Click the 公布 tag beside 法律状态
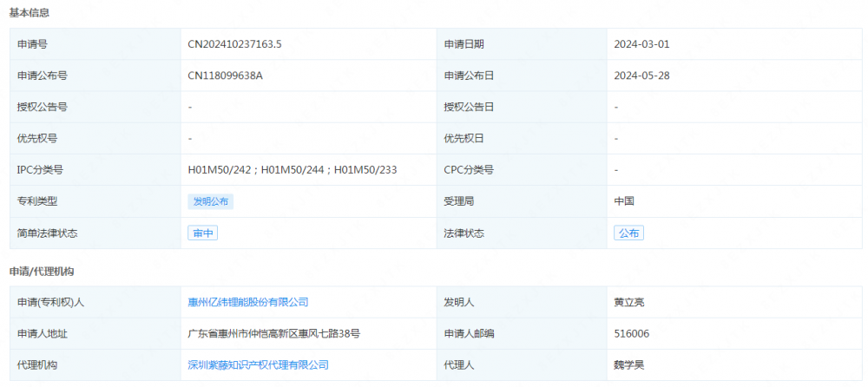 [x=628, y=233]
